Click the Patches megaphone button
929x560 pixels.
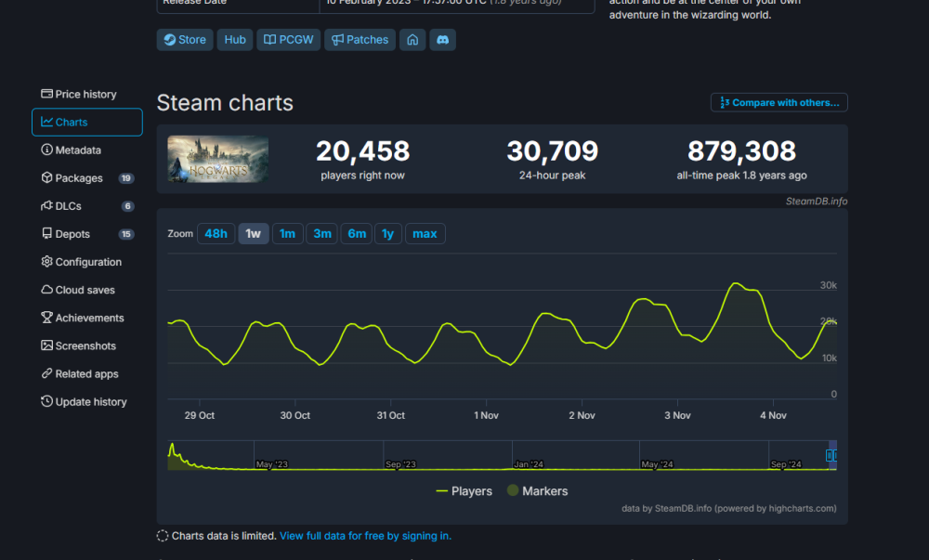(360, 40)
